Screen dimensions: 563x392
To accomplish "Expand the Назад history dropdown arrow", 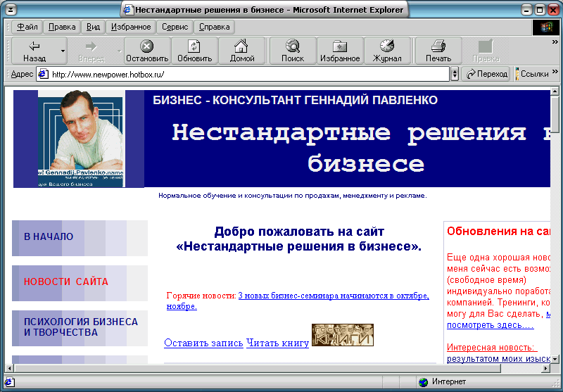I will pyautogui.click(x=63, y=51).
